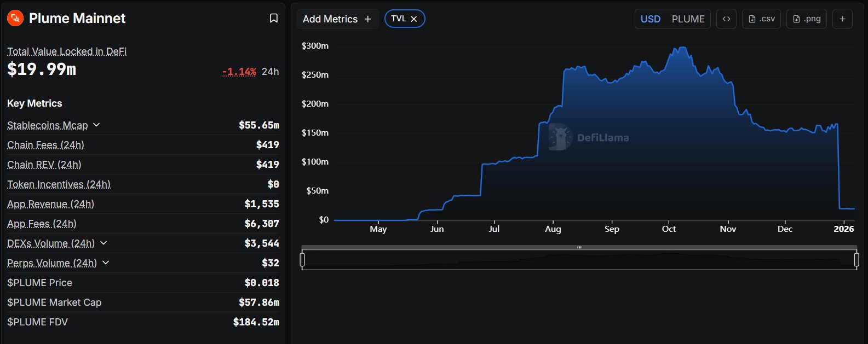
Task: Click the Token Incentives (24h) label
Action: point(59,184)
